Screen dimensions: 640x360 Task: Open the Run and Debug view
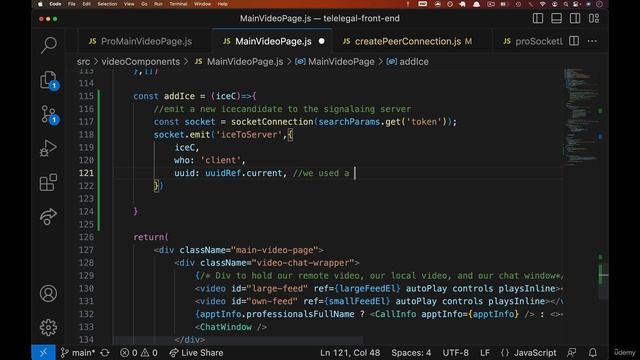click(49, 148)
